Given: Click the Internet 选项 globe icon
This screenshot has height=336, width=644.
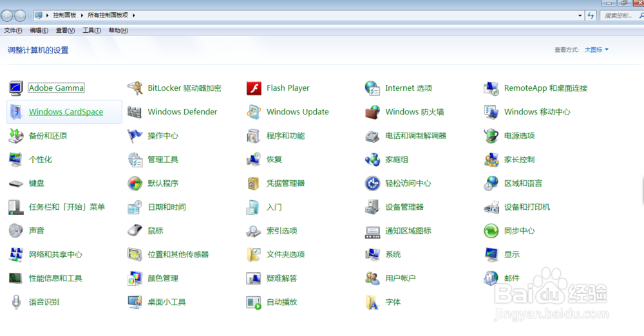Looking at the screenshot, I should [x=372, y=88].
